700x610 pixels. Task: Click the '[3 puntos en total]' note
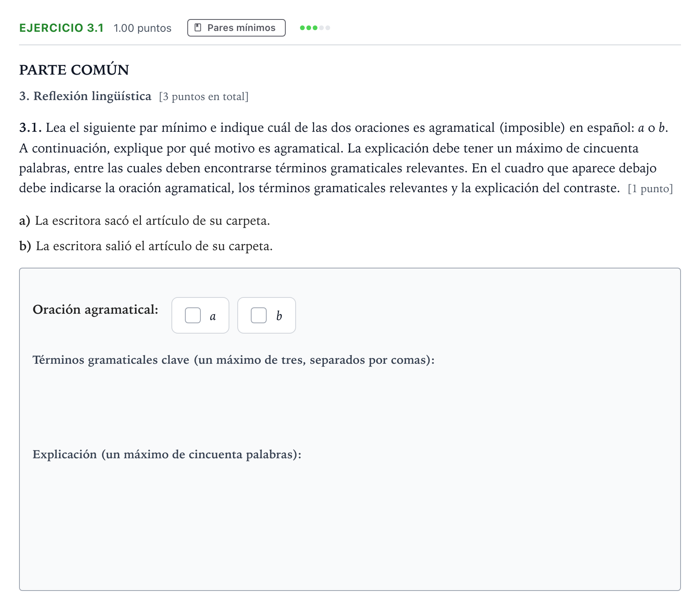[x=204, y=97]
